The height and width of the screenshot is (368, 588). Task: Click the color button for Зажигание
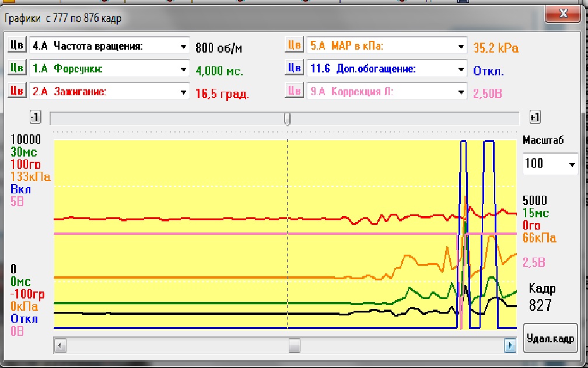(x=16, y=91)
